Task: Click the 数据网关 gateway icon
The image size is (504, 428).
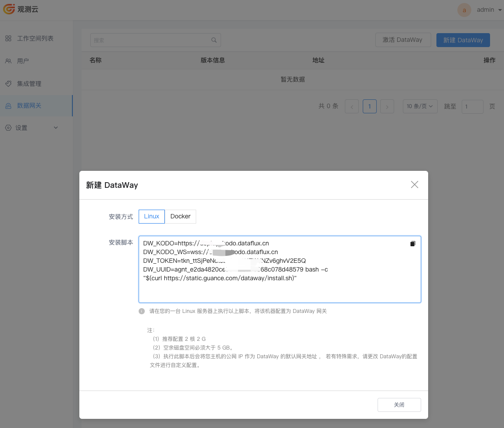Action: 8,106
